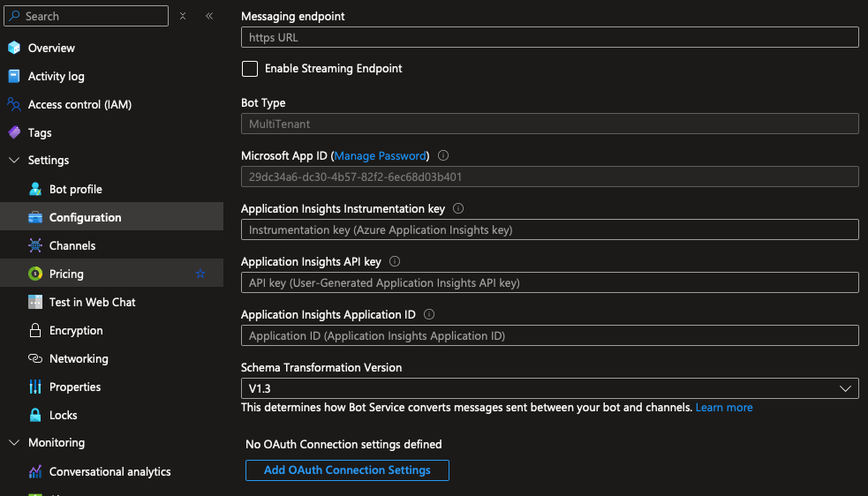The image size is (868, 496).
Task: Follow the Learn more link
Action: [x=724, y=408]
